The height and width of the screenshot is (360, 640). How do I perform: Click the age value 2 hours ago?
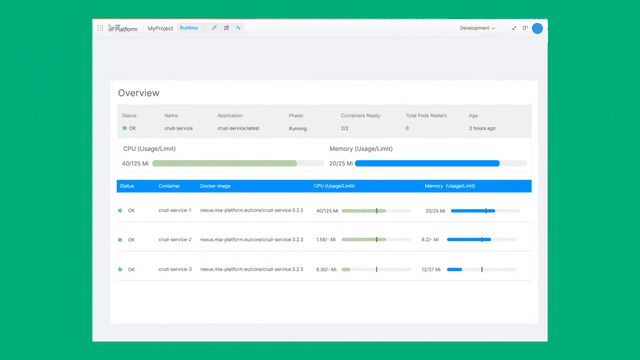(482, 128)
